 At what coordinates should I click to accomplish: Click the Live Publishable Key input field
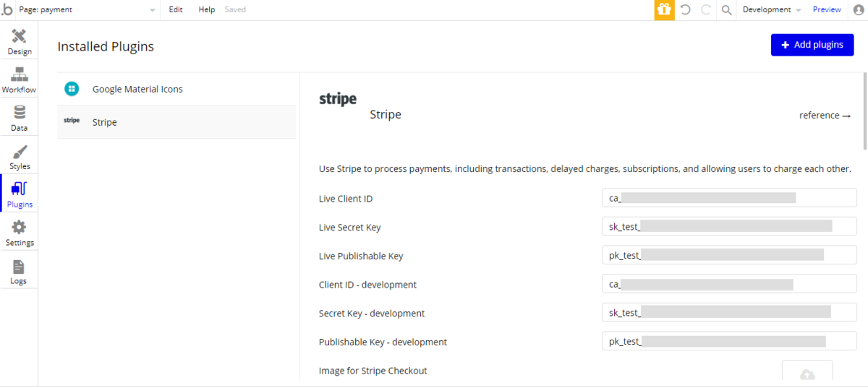pyautogui.click(x=729, y=255)
